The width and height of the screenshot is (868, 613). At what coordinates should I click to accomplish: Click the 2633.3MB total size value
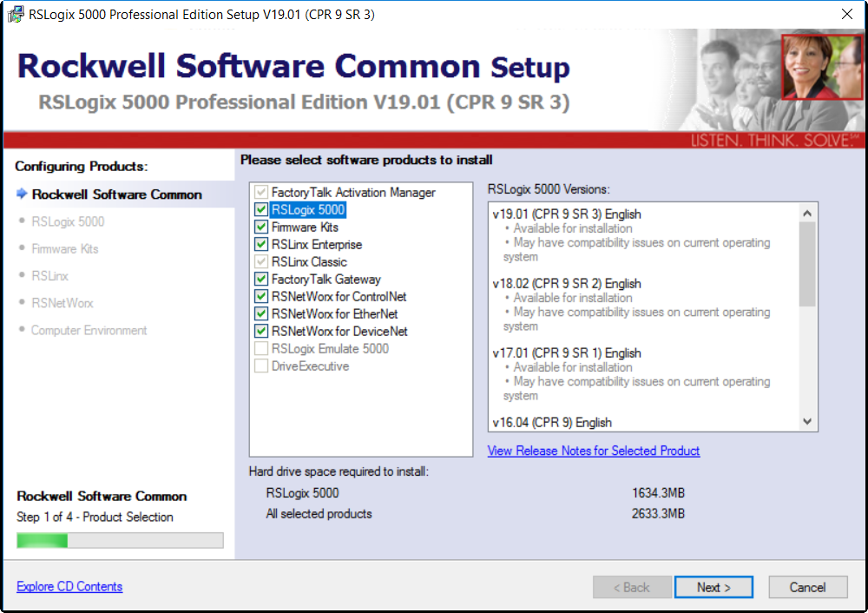pos(658,514)
